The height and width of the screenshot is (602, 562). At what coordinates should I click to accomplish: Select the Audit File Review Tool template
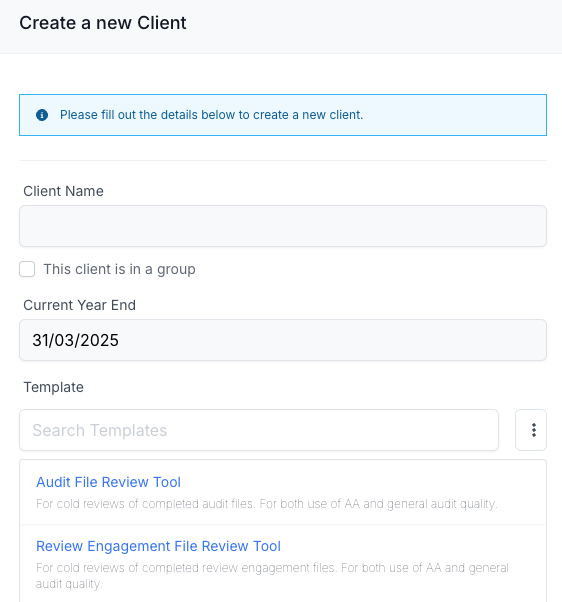click(x=108, y=482)
